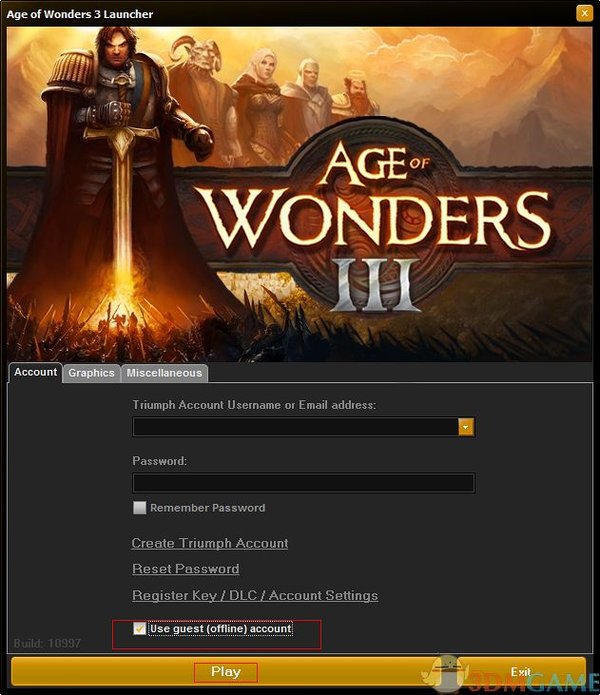Follow the Reset Password link

[x=186, y=569]
